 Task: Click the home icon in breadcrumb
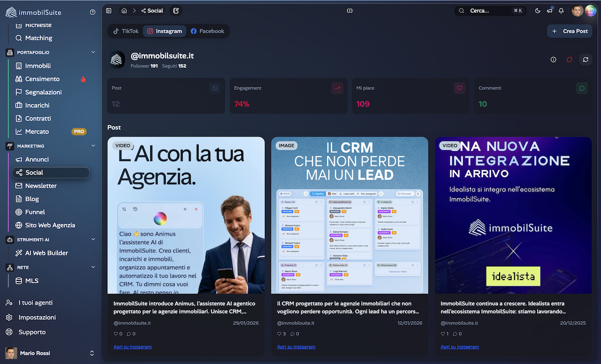(x=124, y=11)
